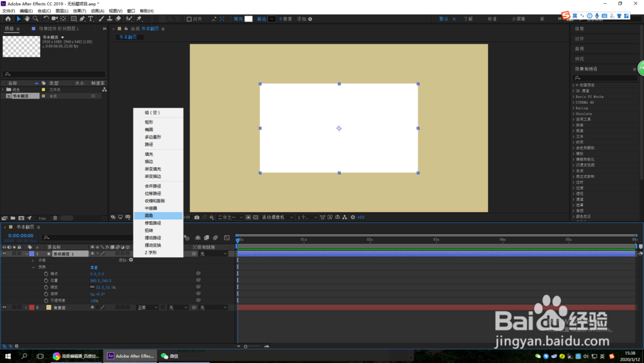644x363 pixels.
Task: Select the Pen tool
Action: pos(82,19)
